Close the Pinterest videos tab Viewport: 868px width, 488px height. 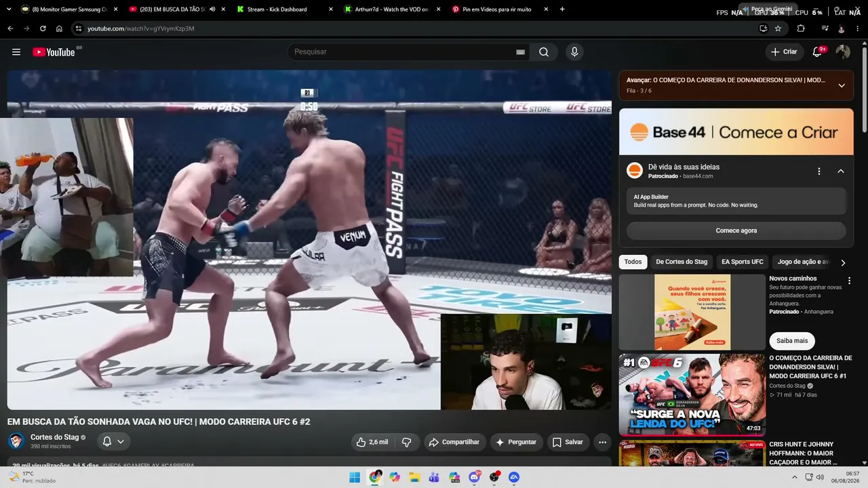pos(545,9)
